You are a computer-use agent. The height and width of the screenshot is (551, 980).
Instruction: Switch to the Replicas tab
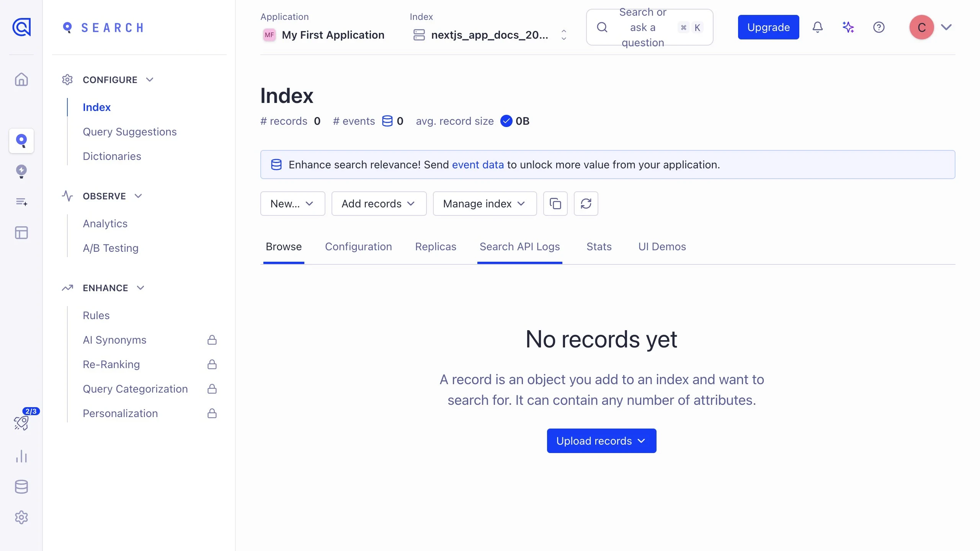point(436,247)
